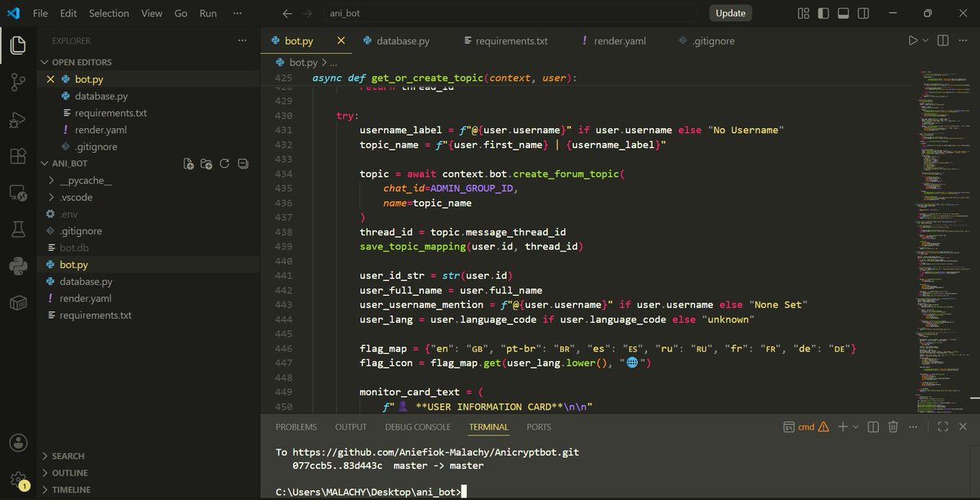Close the terminal panel
The width and height of the screenshot is (980, 500).
click(964, 426)
